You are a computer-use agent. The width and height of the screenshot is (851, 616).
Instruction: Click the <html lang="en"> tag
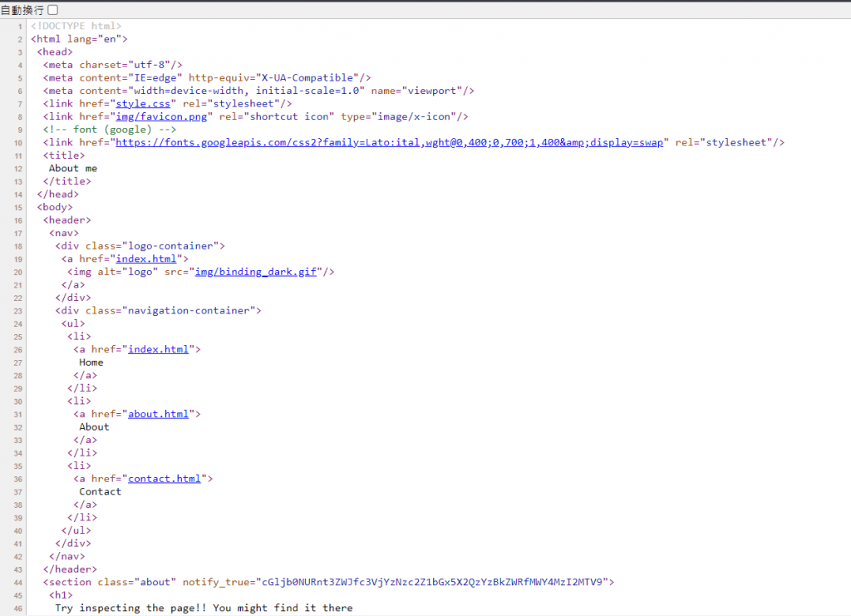click(79, 39)
